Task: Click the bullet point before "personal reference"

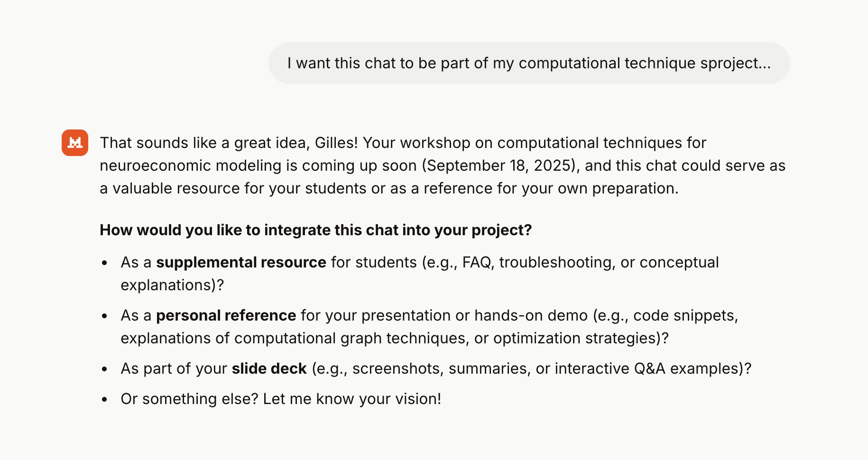Action: tap(105, 316)
